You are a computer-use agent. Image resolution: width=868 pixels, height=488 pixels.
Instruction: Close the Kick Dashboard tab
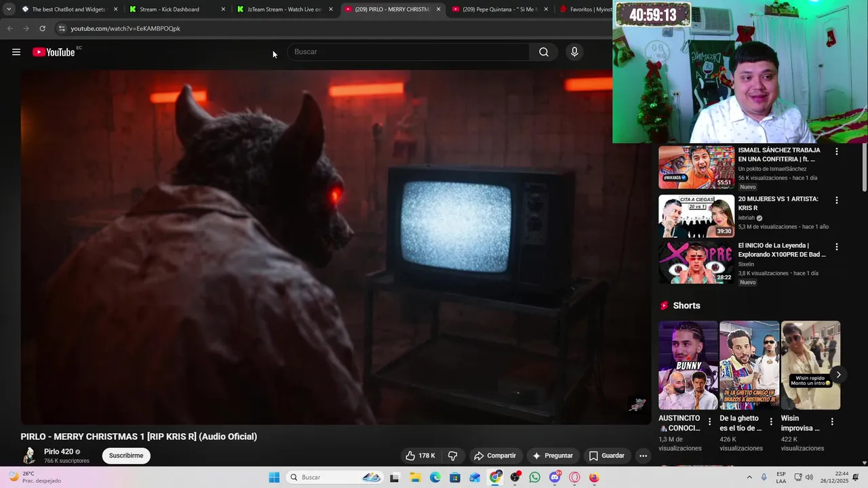[223, 9]
